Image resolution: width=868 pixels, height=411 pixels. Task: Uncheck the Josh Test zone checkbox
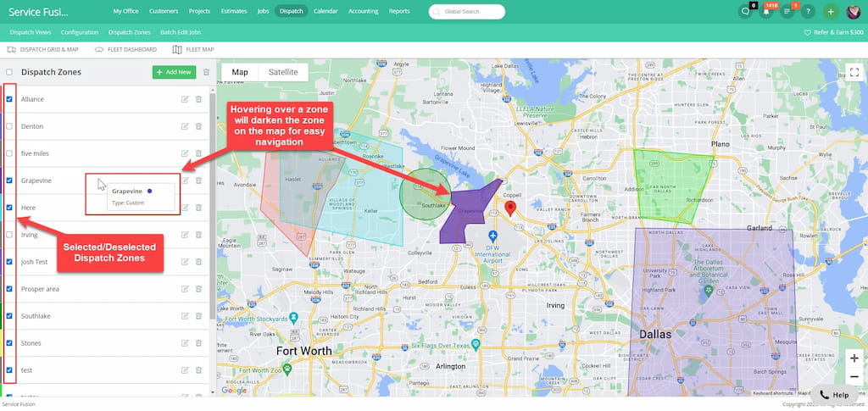click(9, 262)
